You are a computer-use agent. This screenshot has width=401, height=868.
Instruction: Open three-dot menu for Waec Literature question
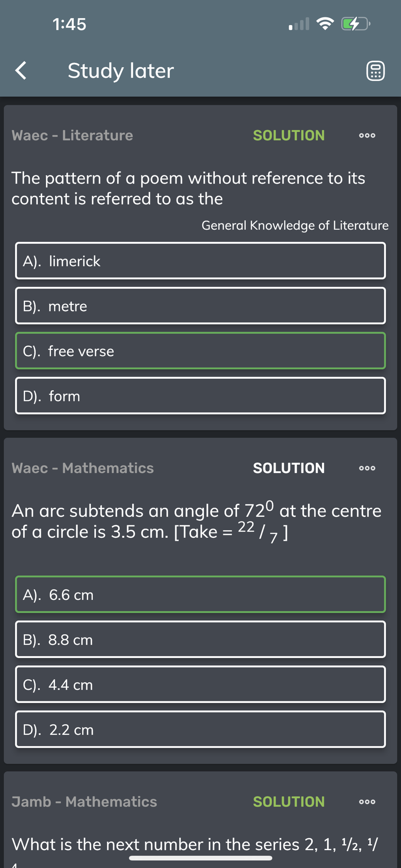pyautogui.click(x=367, y=135)
